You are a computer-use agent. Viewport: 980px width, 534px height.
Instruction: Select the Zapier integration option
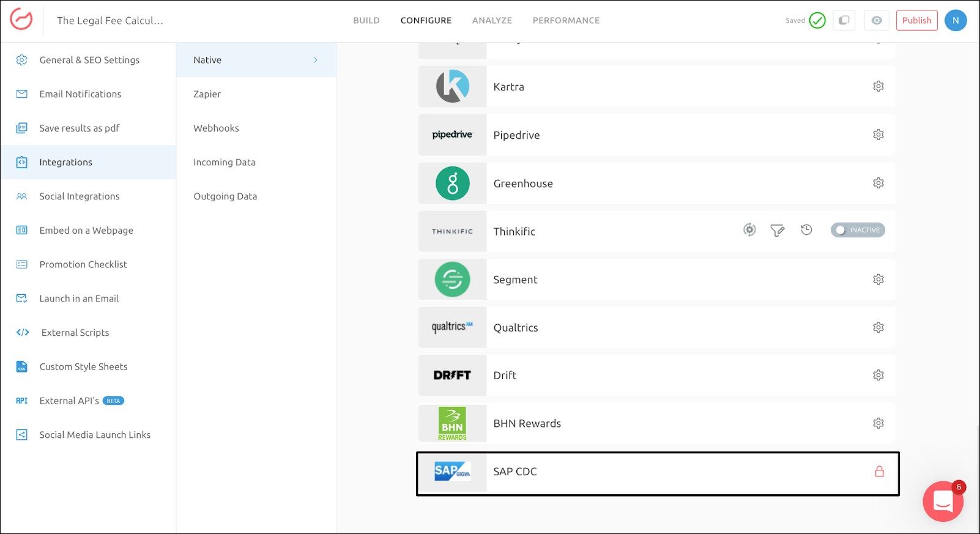(x=207, y=94)
